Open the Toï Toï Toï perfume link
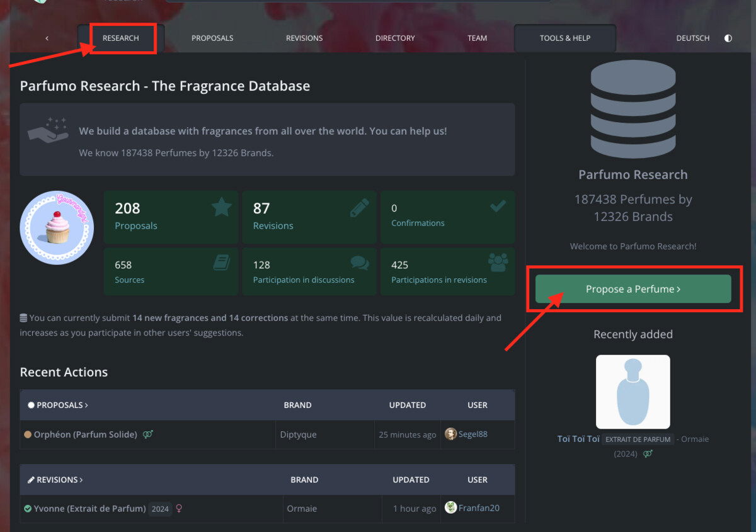Screen dimensions: 756x532 click(578, 439)
